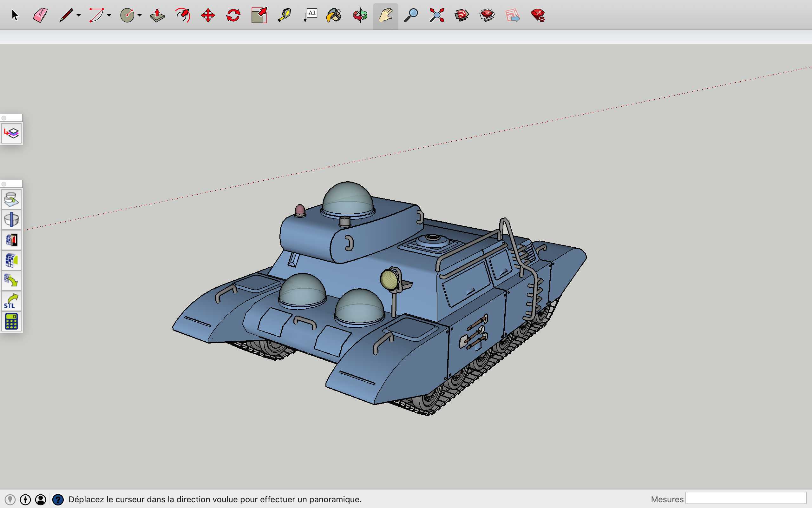This screenshot has width=812, height=508.
Task: Open the Instructor help question icon
Action: tap(58, 500)
